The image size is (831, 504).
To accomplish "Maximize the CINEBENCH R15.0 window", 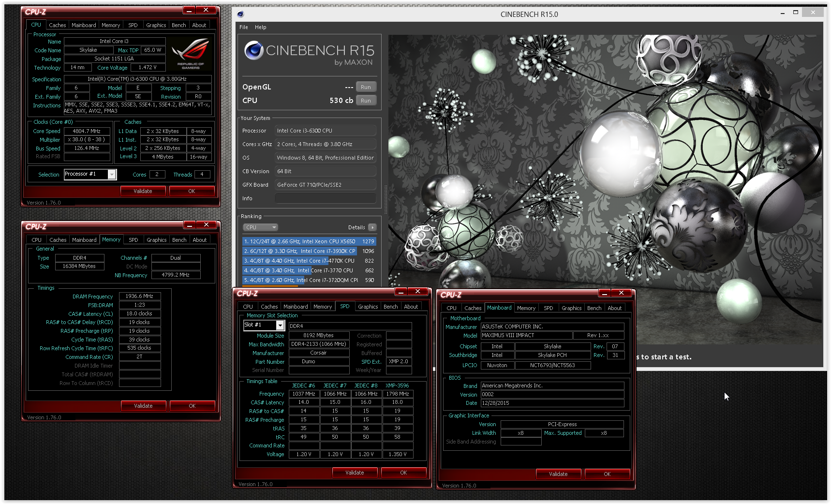I will click(x=796, y=13).
